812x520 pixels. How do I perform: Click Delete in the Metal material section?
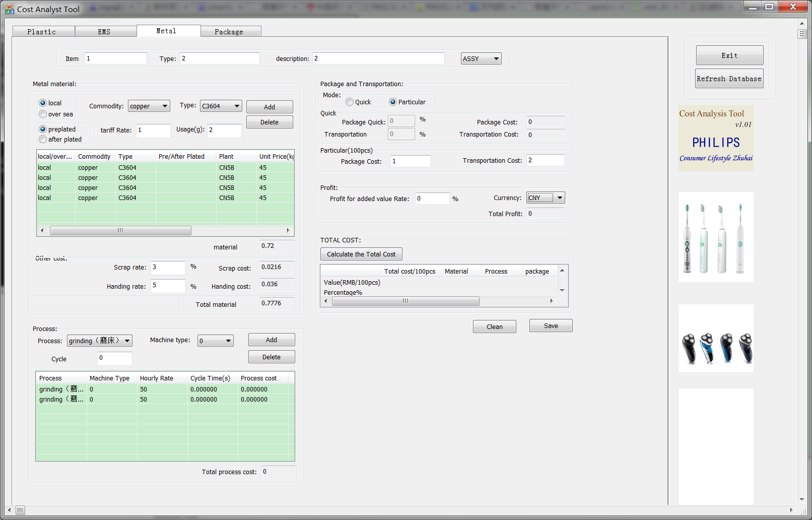click(269, 122)
